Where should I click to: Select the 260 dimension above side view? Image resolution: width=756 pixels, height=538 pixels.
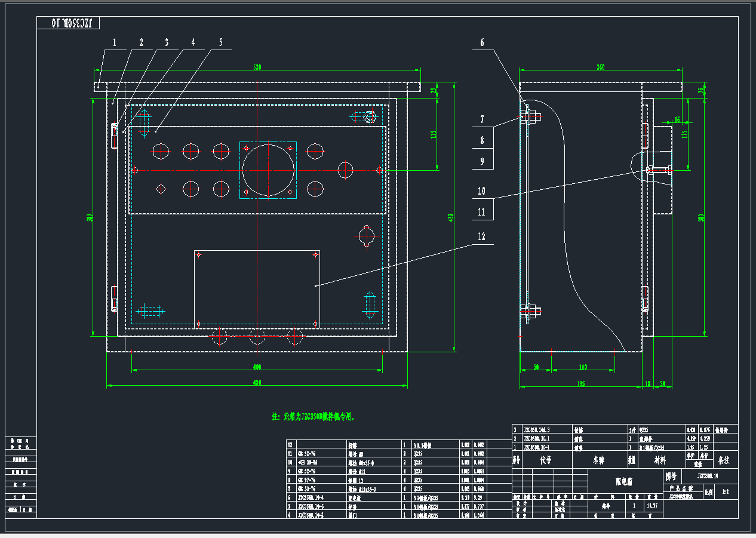pos(600,68)
